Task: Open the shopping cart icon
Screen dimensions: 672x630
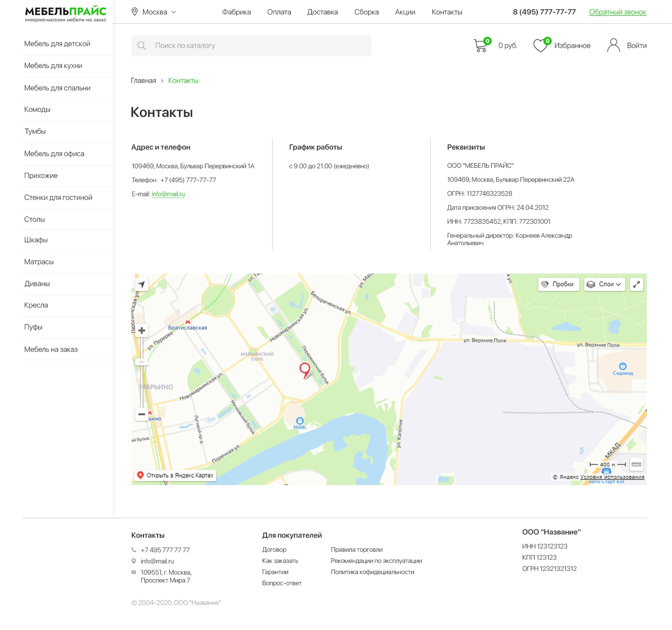Action: 481,45
